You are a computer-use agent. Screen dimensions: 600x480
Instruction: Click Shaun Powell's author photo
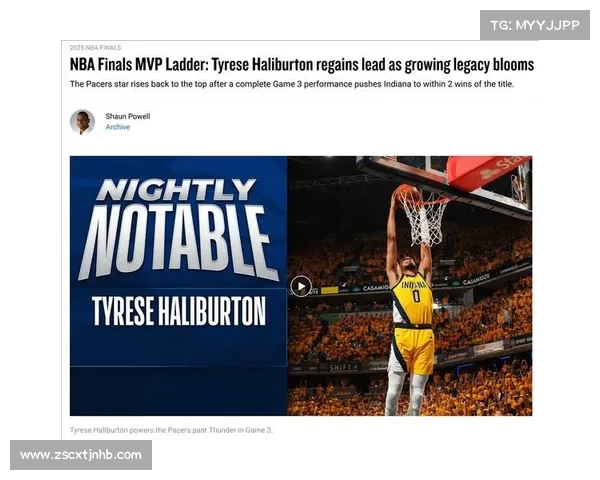(82, 122)
